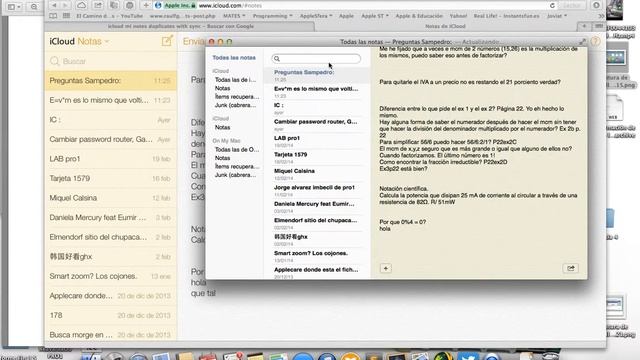Select Miquel Calsina in the iCloud web list
Viewport: 640px width, 360px height.
click(x=111, y=198)
